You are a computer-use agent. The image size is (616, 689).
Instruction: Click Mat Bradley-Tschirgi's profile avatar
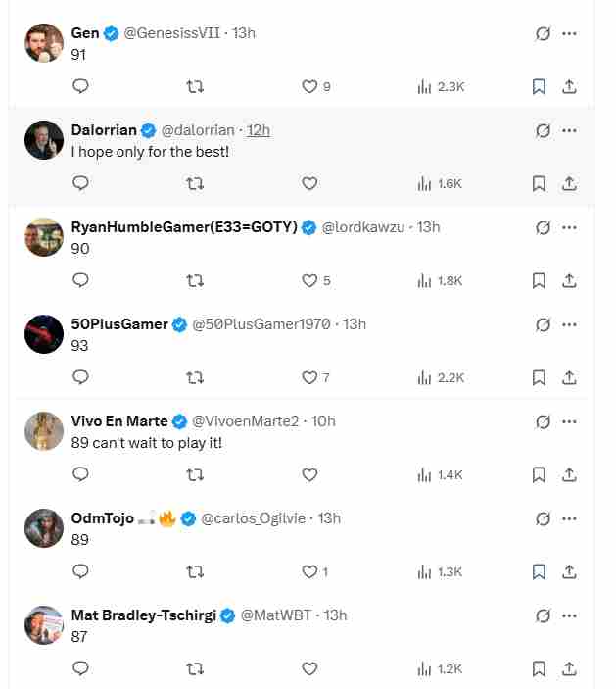(x=44, y=625)
